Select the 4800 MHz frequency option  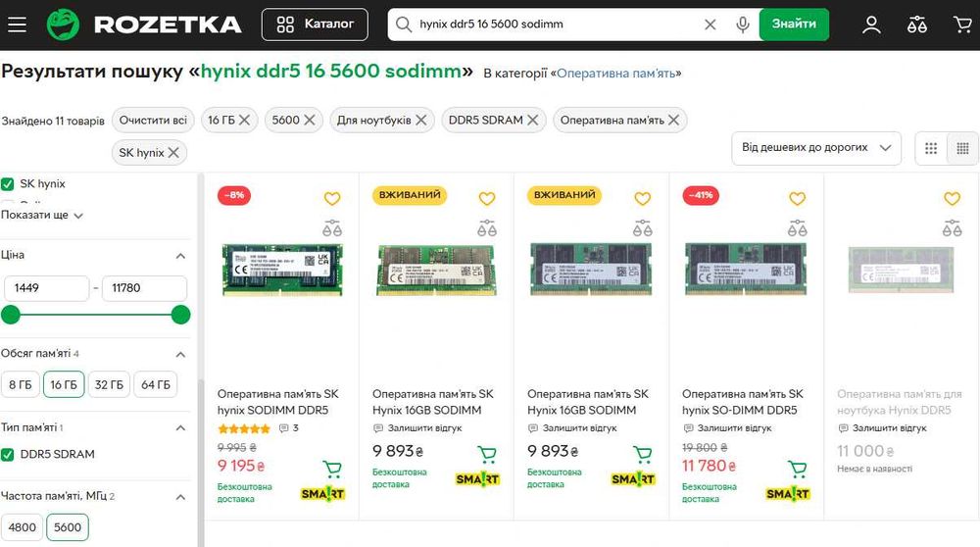(22, 527)
